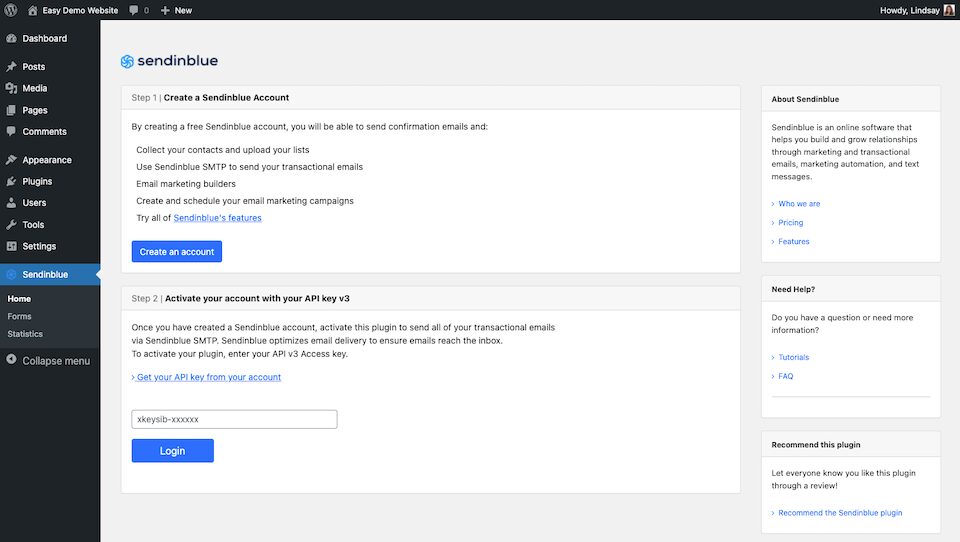The width and height of the screenshot is (960, 542).
Task: Click the Media icon in sidebar
Action: 11,88
